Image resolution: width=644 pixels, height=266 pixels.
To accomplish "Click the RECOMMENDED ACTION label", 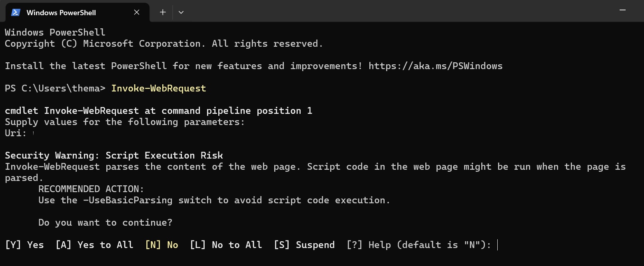I will click(91, 189).
